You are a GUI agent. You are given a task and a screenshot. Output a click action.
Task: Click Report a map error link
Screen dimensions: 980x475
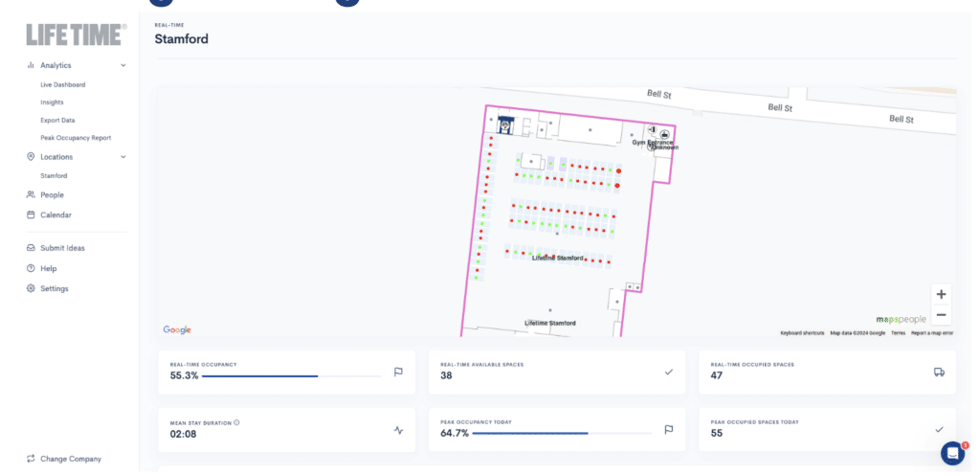(931, 332)
